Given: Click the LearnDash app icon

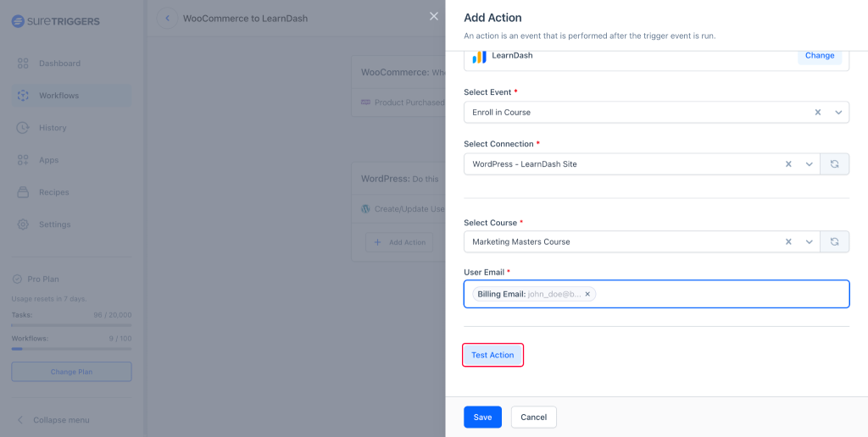Looking at the screenshot, I should coord(480,56).
